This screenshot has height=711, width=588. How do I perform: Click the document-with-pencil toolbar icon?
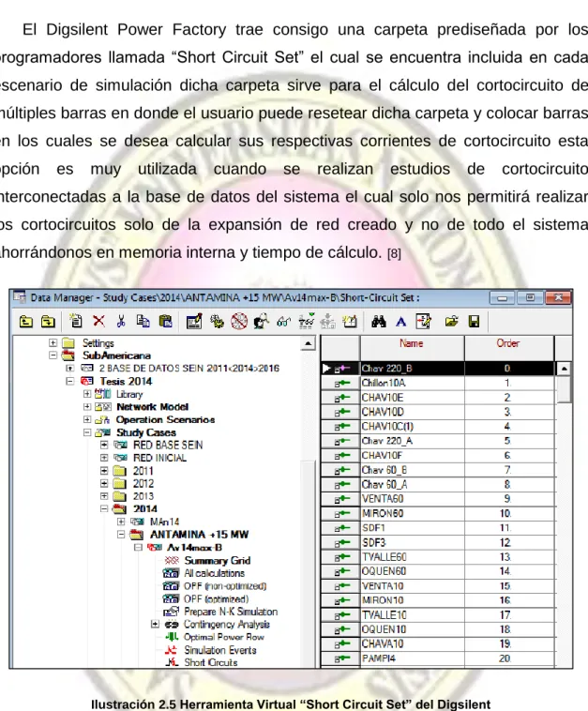tap(423, 321)
